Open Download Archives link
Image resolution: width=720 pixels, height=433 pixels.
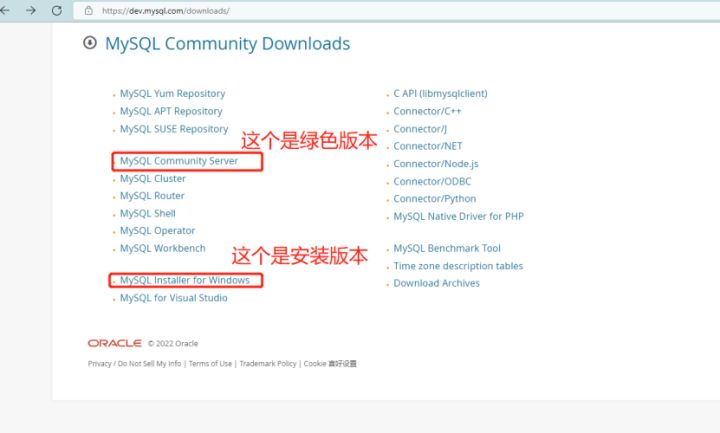(x=437, y=283)
